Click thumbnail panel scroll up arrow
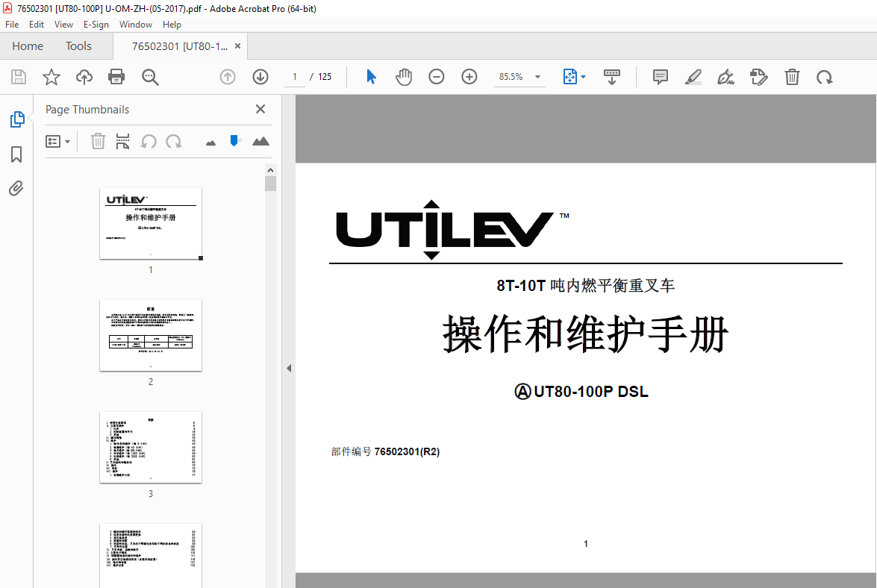 pos(271,170)
